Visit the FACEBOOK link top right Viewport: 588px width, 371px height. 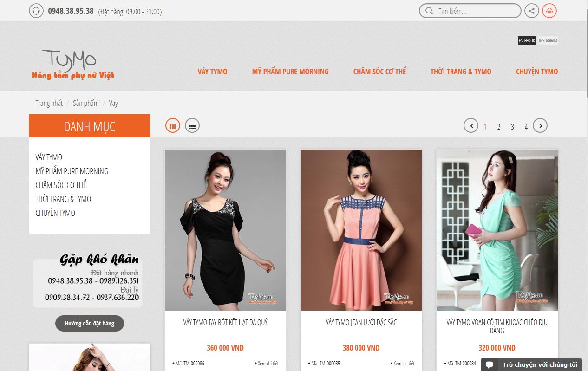(x=526, y=40)
